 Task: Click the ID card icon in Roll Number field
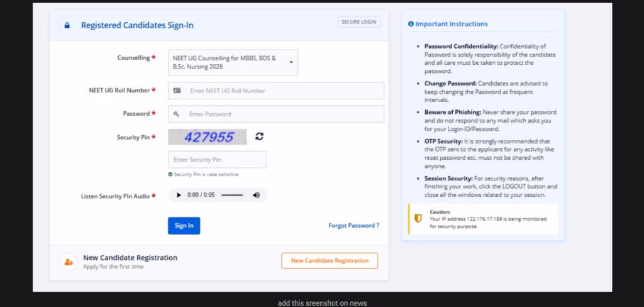(x=177, y=91)
